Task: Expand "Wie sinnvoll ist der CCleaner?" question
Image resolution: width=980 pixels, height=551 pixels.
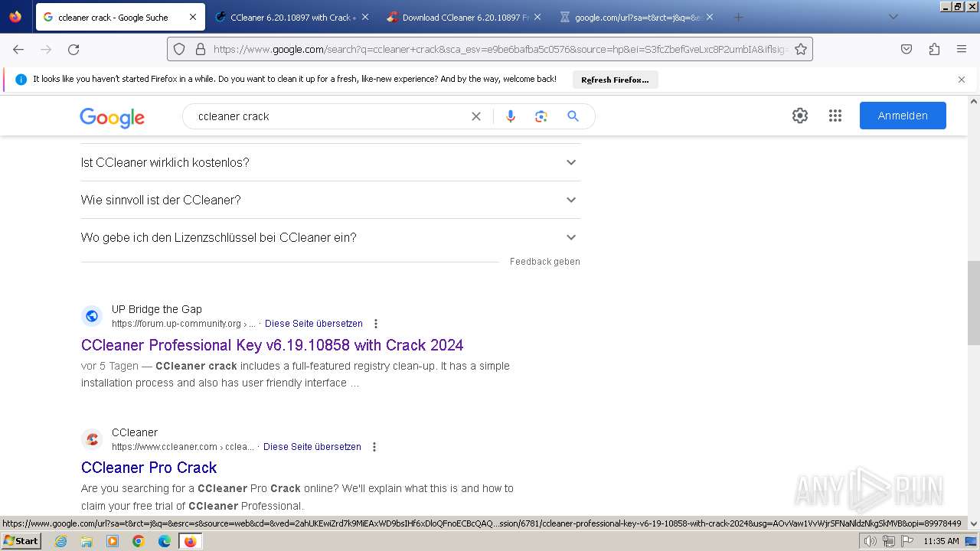Action: click(x=331, y=200)
